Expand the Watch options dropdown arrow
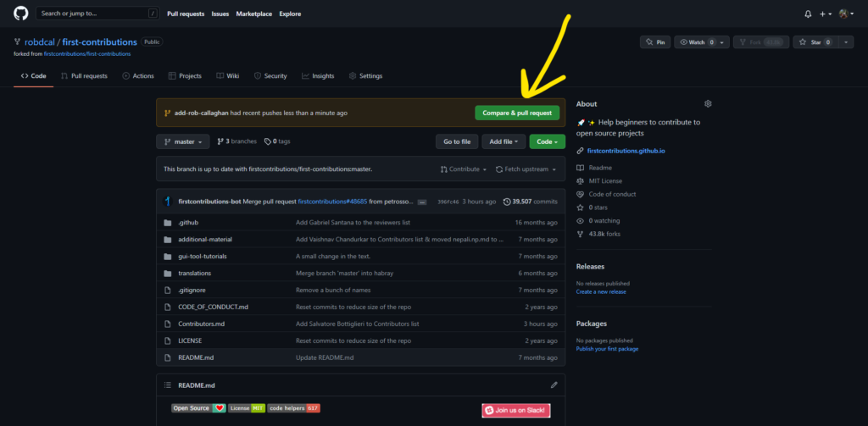 coord(724,42)
